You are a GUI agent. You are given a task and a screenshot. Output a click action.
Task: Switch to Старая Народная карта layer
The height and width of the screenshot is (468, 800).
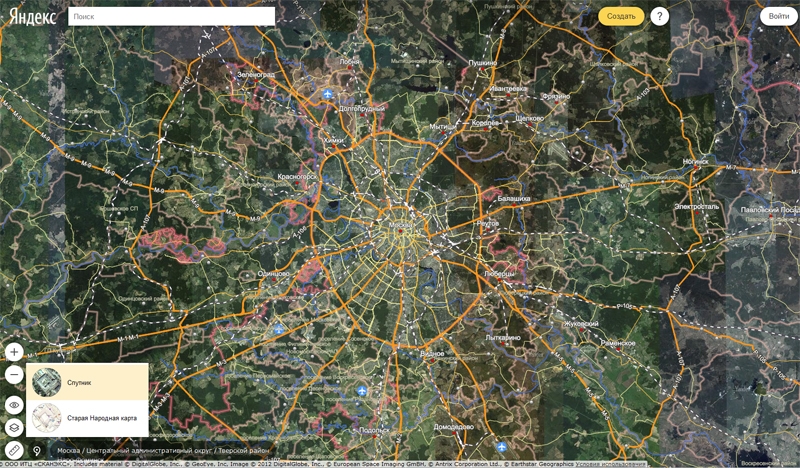click(x=87, y=418)
